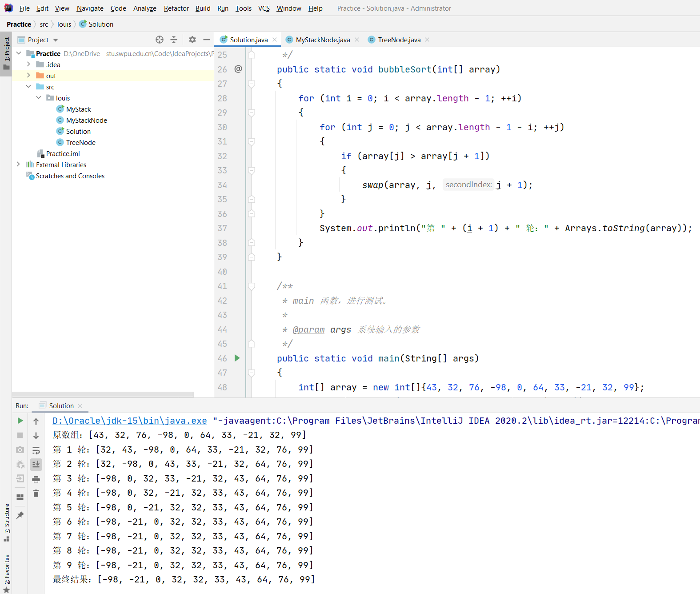The image size is (700, 594).
Task: Click the Solution breadcrumb
Action: (96, 24)
